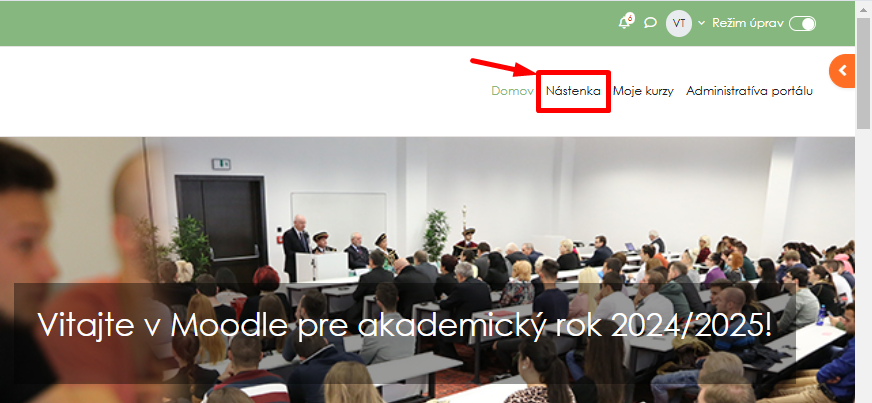Click the Vitajte v Moodle banner heading
Screen dimensions: 872x403
[x=404, y=324]
